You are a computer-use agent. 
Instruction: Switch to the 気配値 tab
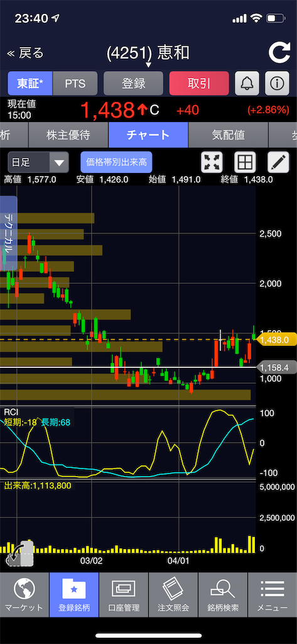coord(228,135)
